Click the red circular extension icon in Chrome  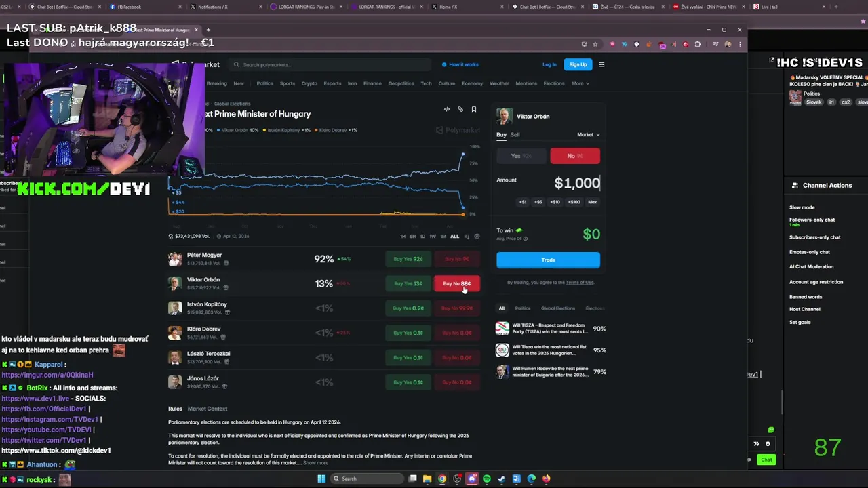[x=686, y=44]
